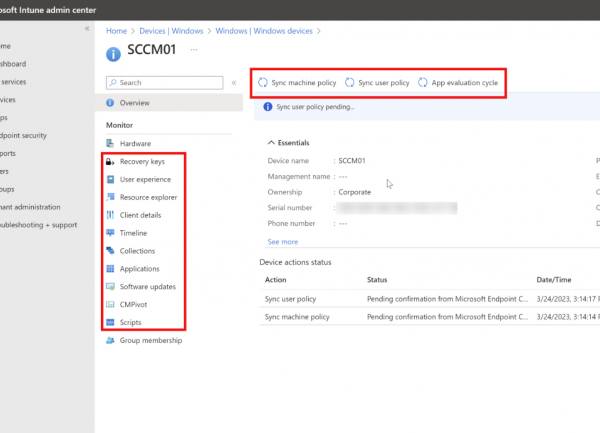Click the Sync user policy button
This screenshot has height=433, width=600.
click(x=377, y=83)
